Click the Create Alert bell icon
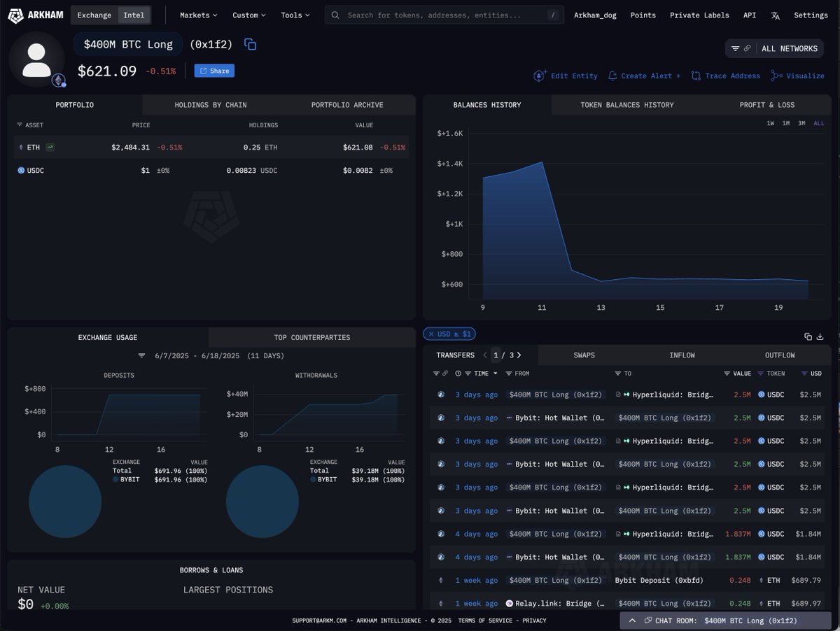The width and height of the screenshot is (840, 631). point(612,76)
